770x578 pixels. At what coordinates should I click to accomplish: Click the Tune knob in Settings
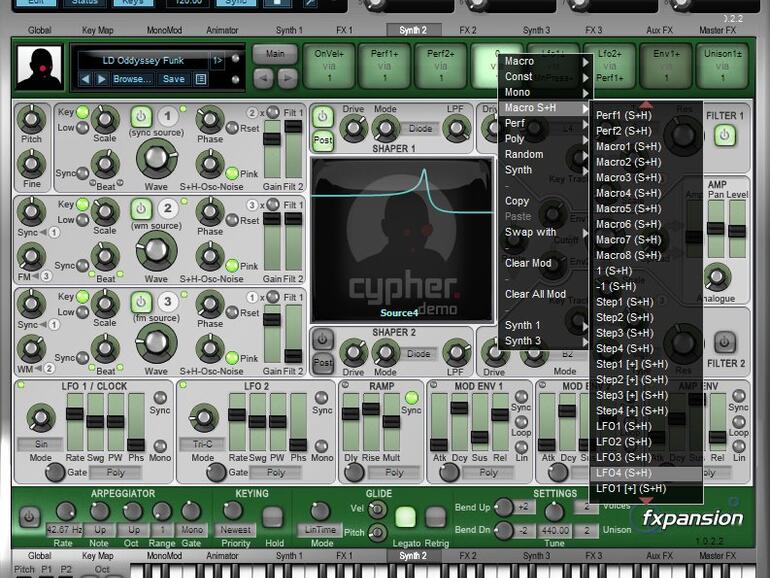point(554,512)
